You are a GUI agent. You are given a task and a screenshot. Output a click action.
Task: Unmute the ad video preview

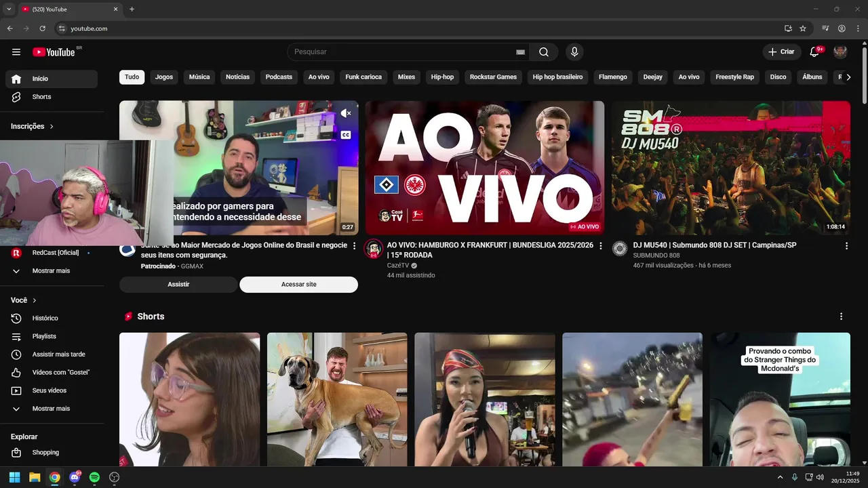(346, 113)
